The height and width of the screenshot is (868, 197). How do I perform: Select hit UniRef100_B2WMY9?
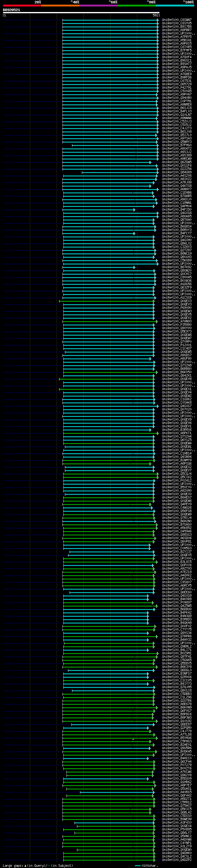coord(176,460)
